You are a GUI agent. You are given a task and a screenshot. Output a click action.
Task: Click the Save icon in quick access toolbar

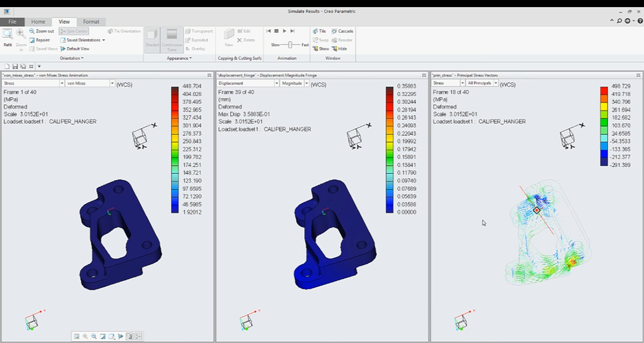pos(14,66)
